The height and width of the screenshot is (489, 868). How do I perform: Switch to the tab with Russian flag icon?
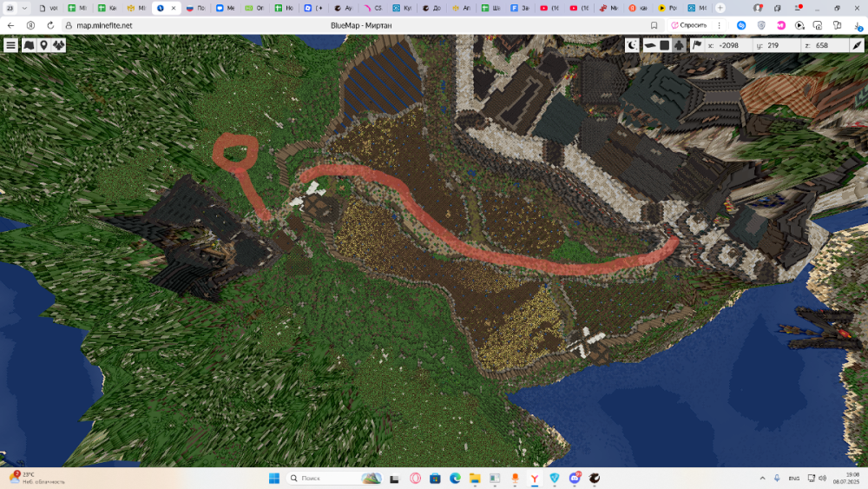[196, 8]
